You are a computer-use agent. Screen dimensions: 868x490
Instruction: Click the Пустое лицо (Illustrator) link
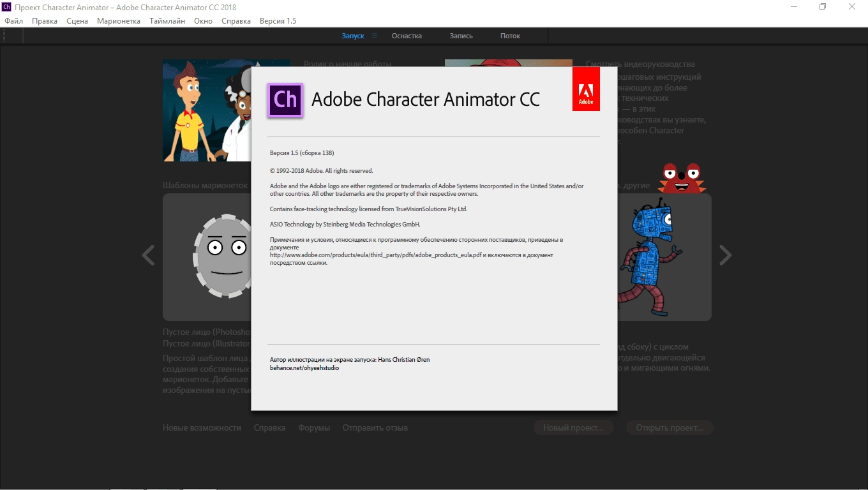pyautogui.click(x=206, y=343)
